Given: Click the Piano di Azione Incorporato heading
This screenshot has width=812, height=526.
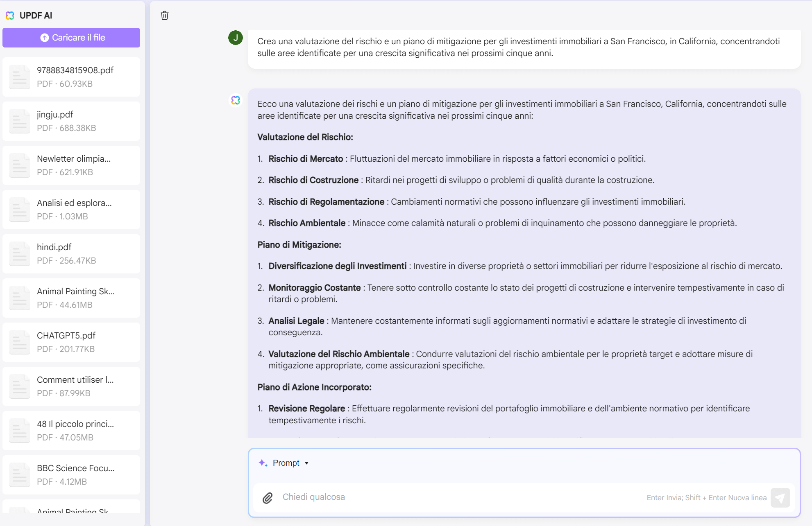Looking at the screenshot, I should click(315, 387).
